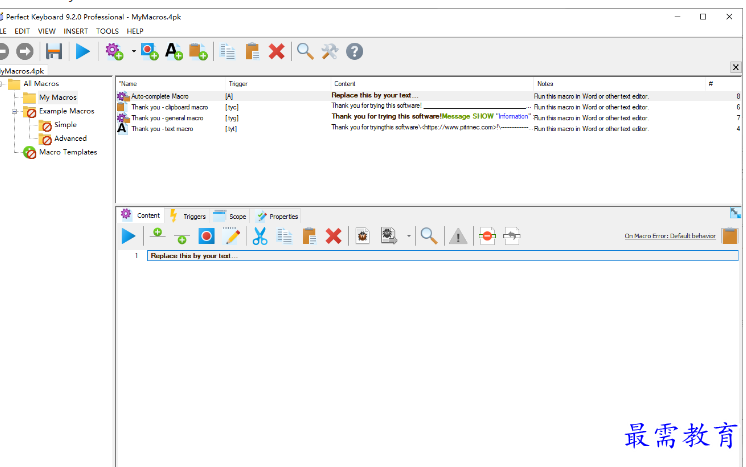The height and width of the screenshot is (467, 746).
Task: Open the EDIT menu
Action: tap(22, 31)
